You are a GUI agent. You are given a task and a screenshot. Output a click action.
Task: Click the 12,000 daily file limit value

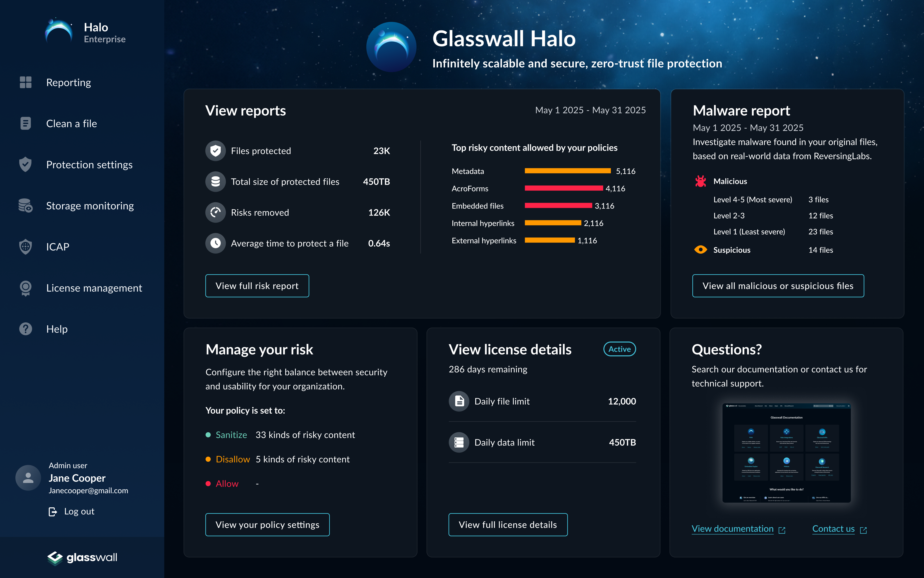pyautogui.click(x=622, y=401)
